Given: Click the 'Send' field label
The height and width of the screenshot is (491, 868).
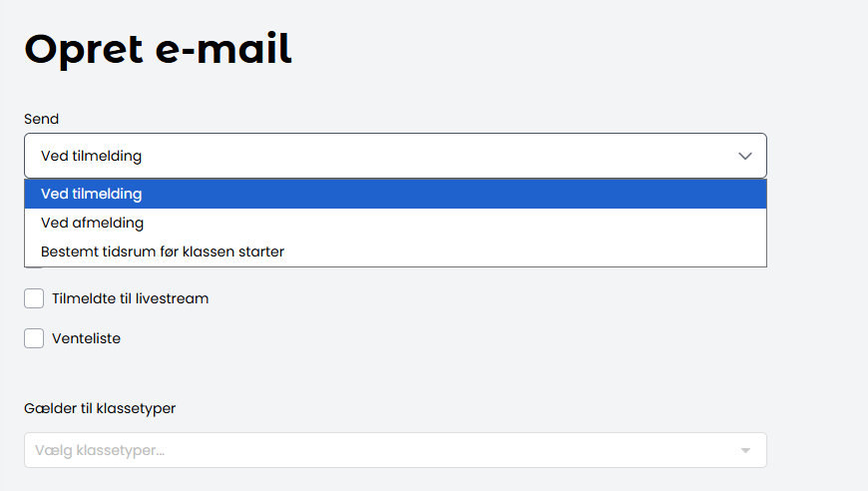Looking at the screenshot, I should [42, 119].
